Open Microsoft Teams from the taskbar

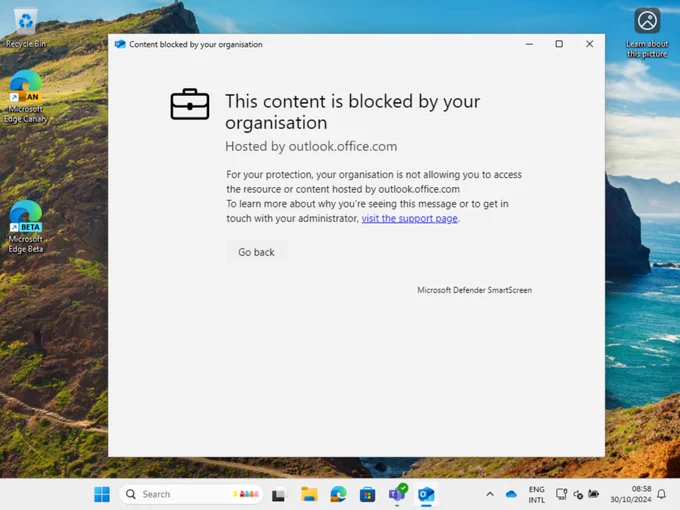397,494
